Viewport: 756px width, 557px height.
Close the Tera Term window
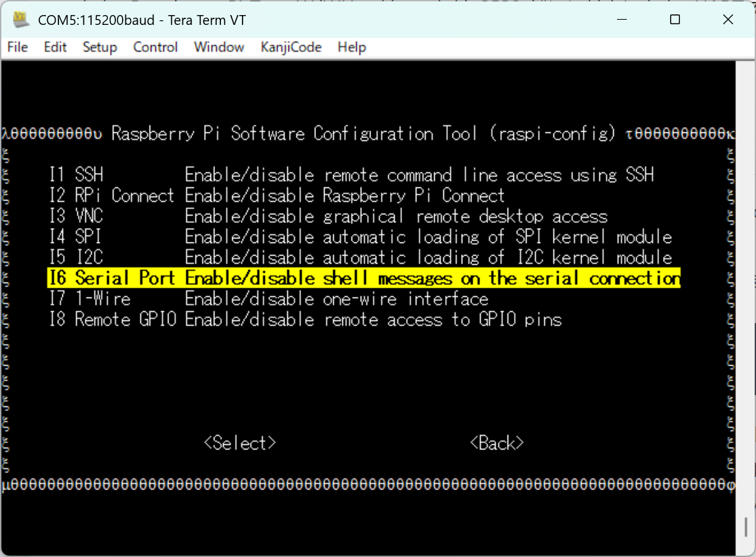coord(728,19)
